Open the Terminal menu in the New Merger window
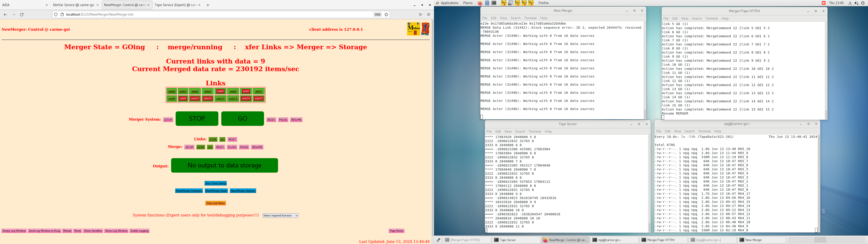 click(x=530, y=18)
